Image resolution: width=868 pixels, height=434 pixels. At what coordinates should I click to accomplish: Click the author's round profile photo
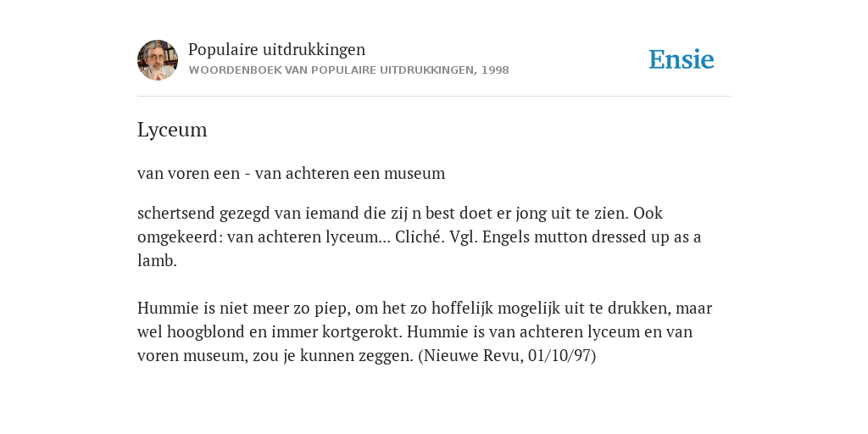(x=158, y=60)
